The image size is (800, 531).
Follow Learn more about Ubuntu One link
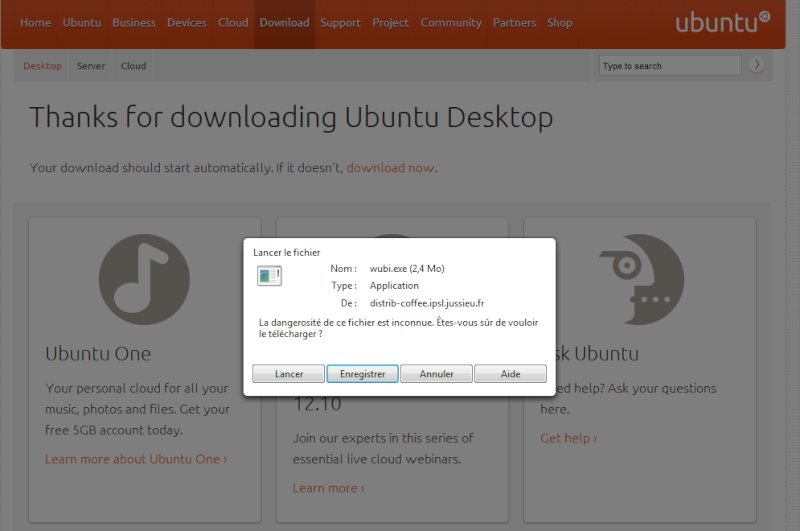tap(136, 459)
